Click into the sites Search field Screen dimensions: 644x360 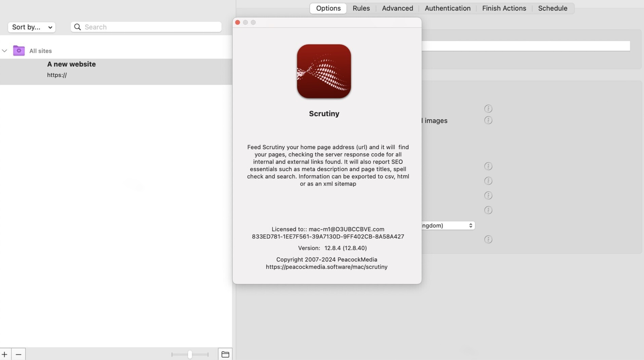[146, 27]
